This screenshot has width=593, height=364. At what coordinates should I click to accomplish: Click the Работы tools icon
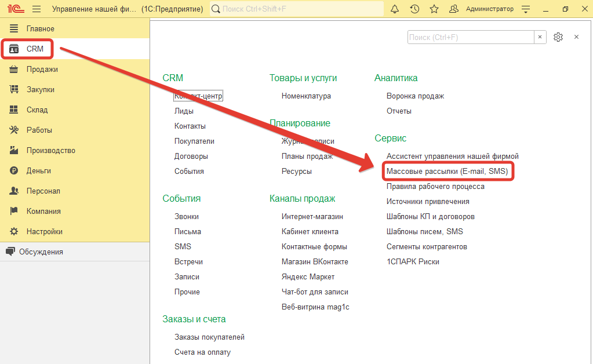[x=13, y=130]
